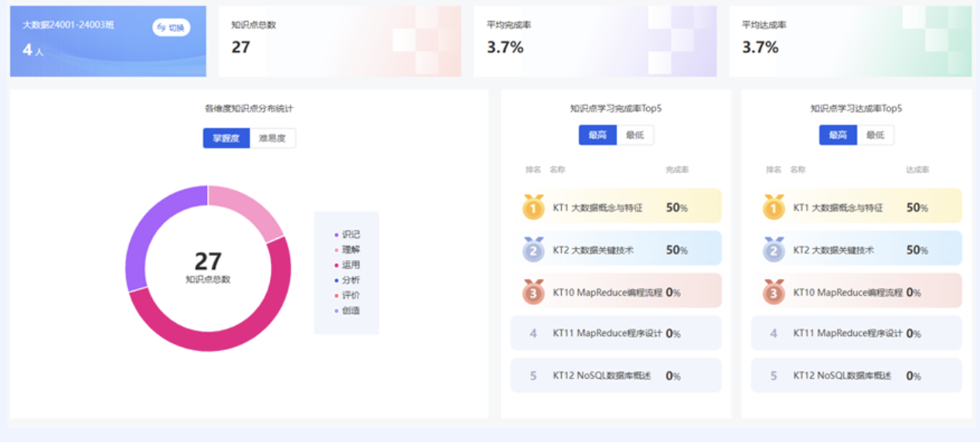Click the gold medal icon in the completion rate list
The image size is (980, 442).
point(533,206)
